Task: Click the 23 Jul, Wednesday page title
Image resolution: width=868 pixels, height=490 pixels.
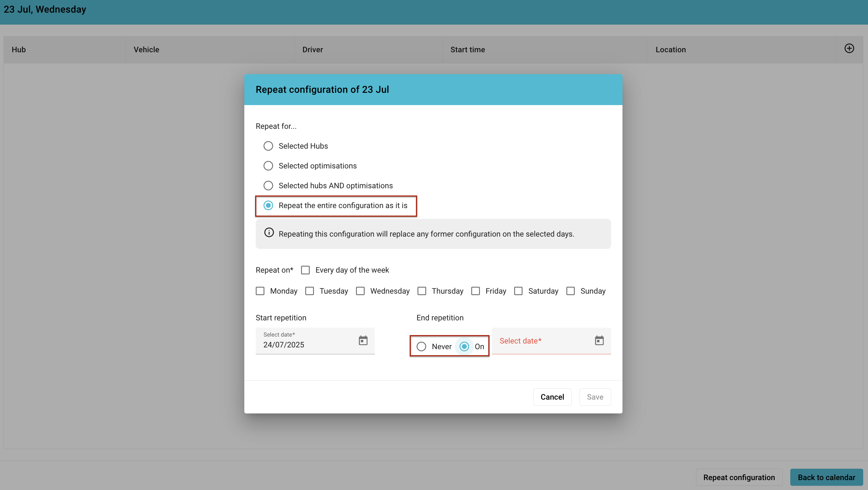Action: [45, 9]
